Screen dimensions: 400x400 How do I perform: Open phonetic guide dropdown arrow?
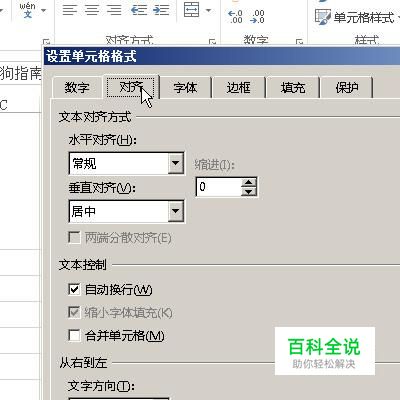pos(44,10)
